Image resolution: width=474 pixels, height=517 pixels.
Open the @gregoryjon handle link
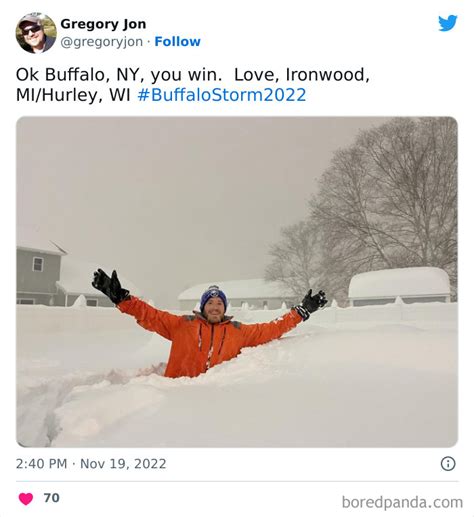point(102,42)
